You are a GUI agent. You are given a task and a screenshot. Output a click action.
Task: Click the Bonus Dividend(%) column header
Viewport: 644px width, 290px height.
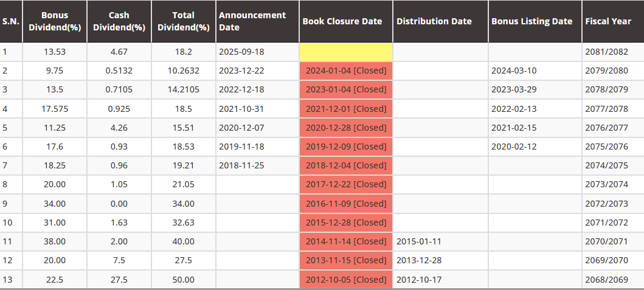55,21
